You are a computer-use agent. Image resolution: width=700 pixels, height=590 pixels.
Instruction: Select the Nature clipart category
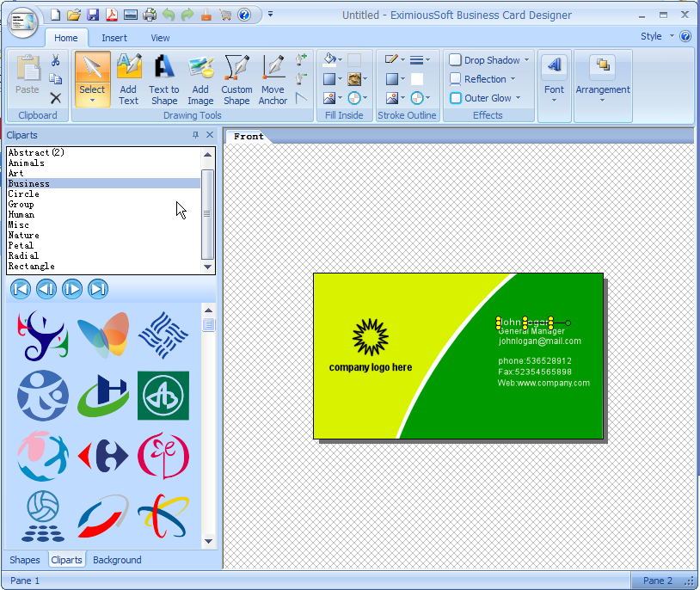(103, 235)
